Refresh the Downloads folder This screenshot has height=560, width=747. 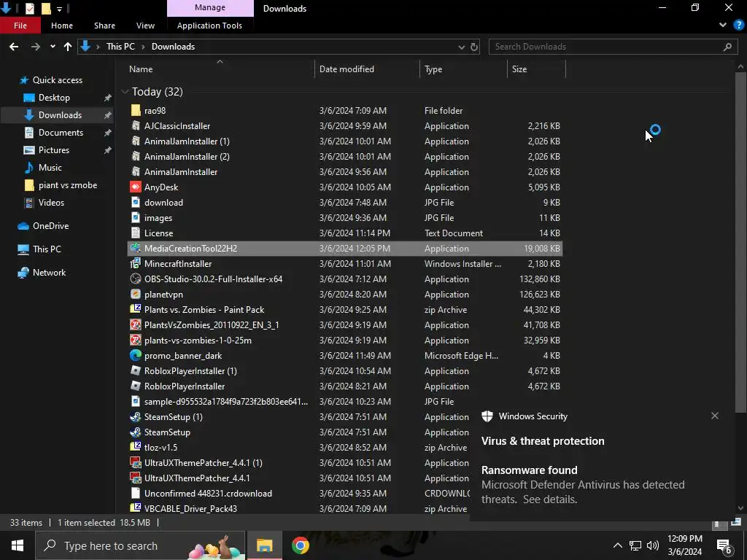(474, 47)
